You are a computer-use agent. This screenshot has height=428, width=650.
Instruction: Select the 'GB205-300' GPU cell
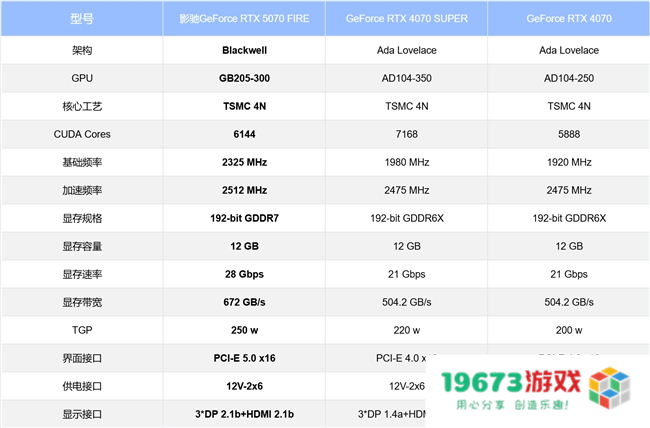[x=244, y=78]
